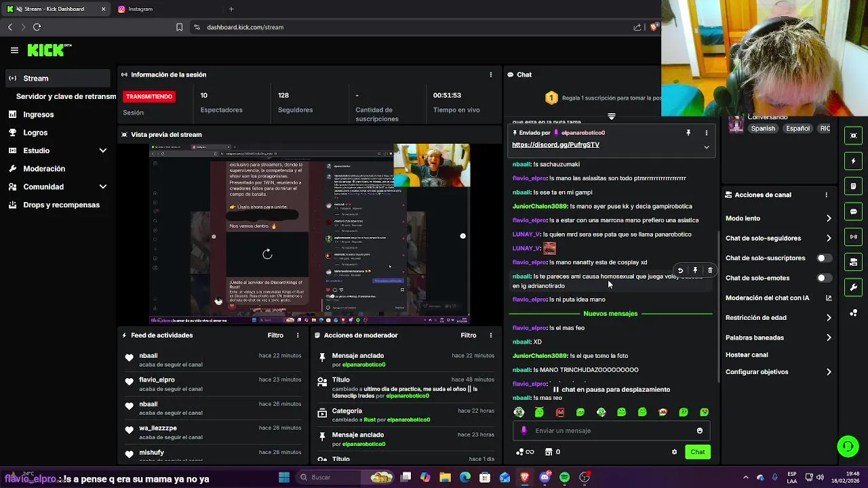The image size is (868, 488).
Task: Open Feed de actividades three-dot options
Action: [298, 335]
